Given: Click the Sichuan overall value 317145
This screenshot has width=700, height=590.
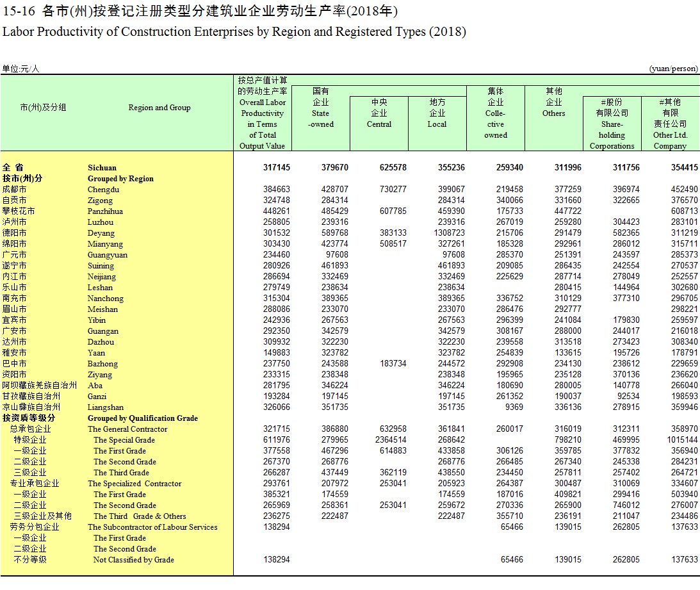Looking at the screenshot, I should click(276, 167).
